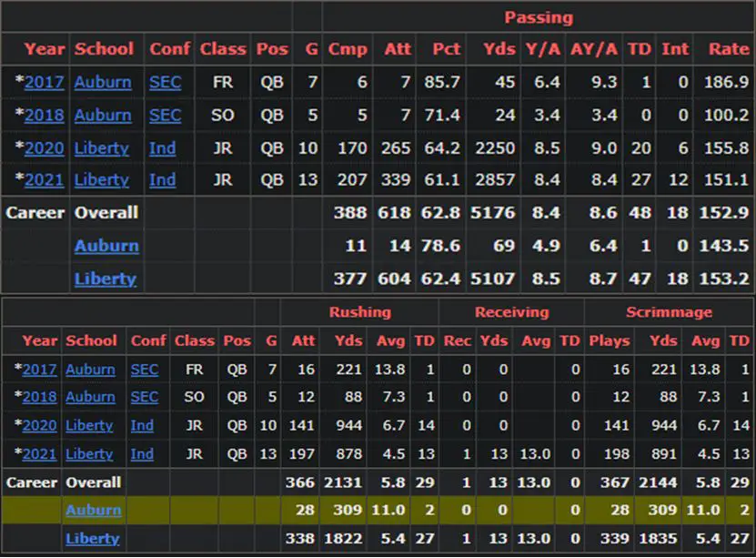Click the Pct column header in Passing

pyautogui.click(x=446, y=49)
